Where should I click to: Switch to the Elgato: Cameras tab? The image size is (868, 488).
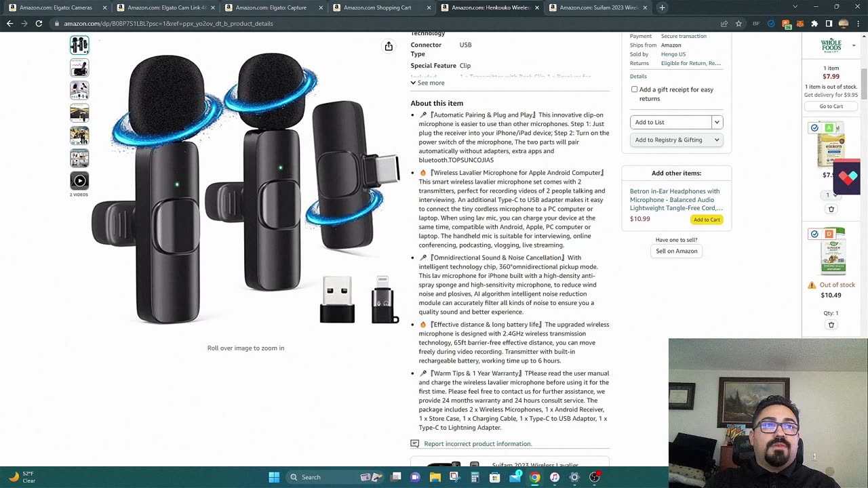[56, 7]
